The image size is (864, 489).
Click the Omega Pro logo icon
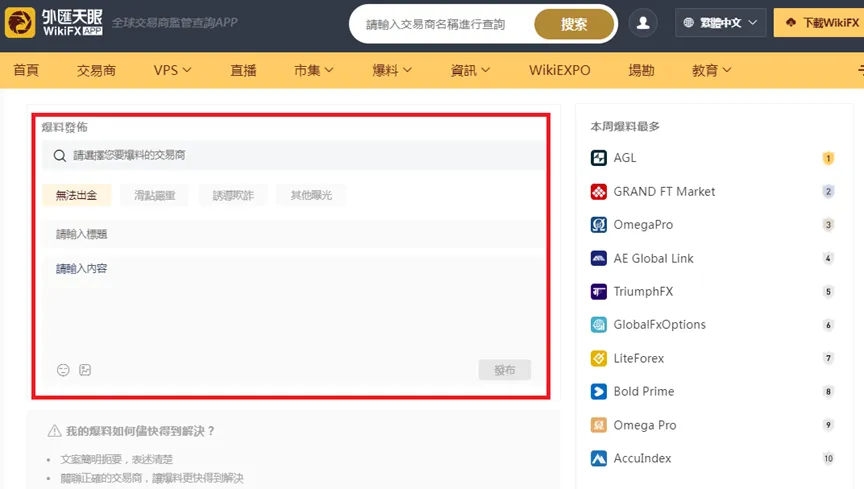tap(598, 425)
